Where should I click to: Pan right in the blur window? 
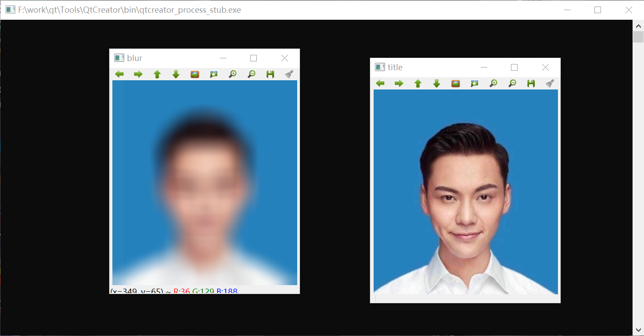coord(138,74)
